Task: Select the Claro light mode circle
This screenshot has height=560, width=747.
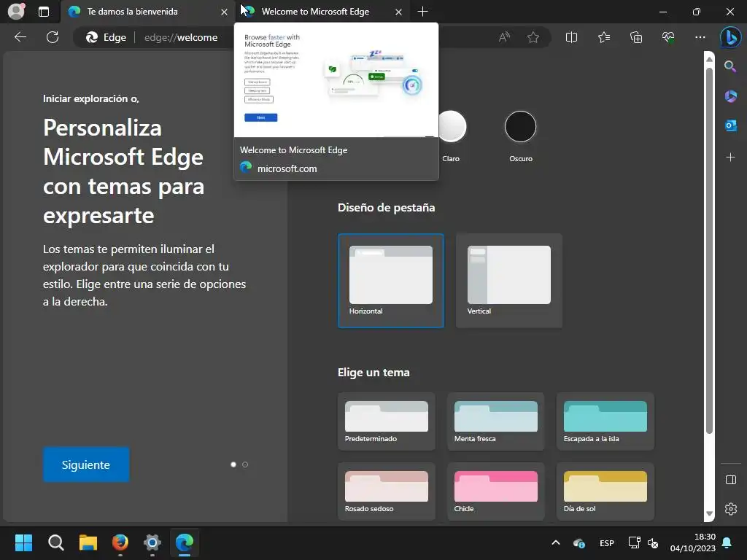Action: tap(451, 127)
